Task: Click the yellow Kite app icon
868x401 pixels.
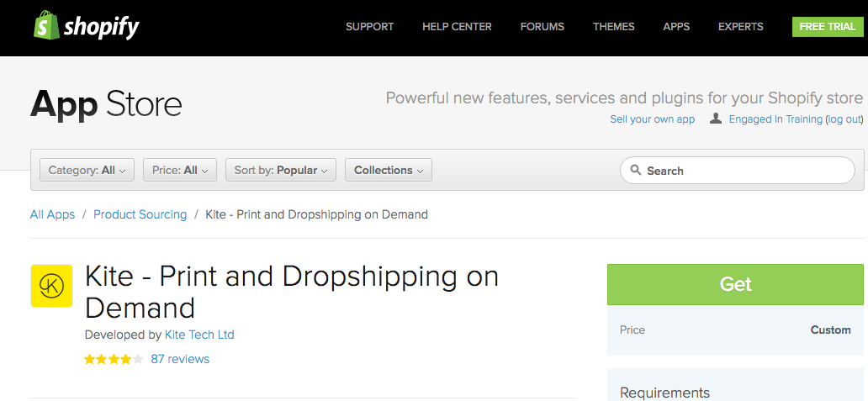Action: (x=51, y=286)
